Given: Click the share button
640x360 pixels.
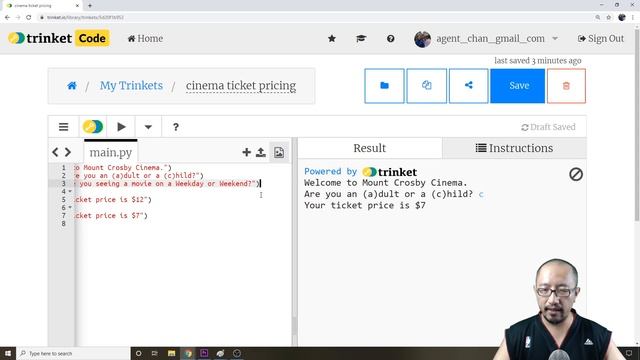Looking at the screenshot, I should point(469,86).
